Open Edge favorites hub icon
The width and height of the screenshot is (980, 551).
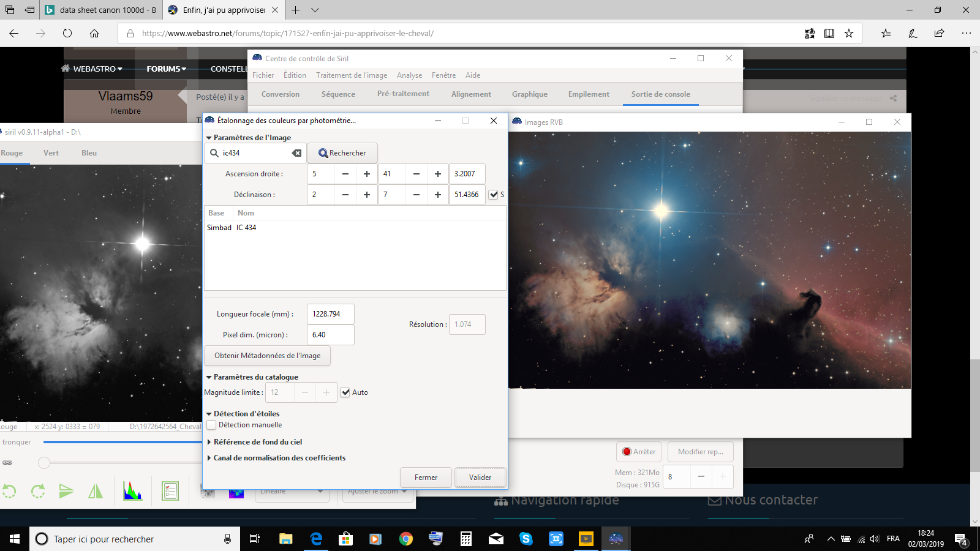pyautogui.click(x=886, y=34)
